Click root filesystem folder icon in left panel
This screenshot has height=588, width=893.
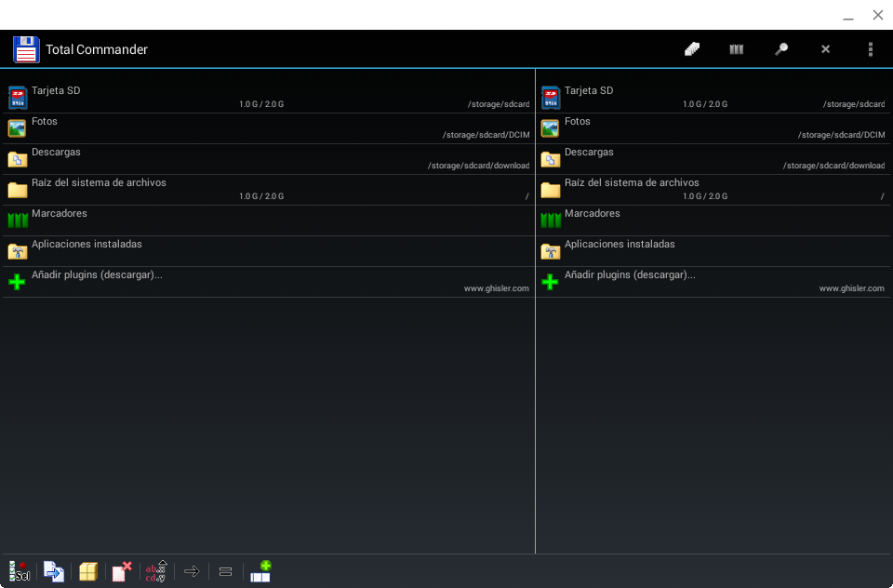point(18,190)
